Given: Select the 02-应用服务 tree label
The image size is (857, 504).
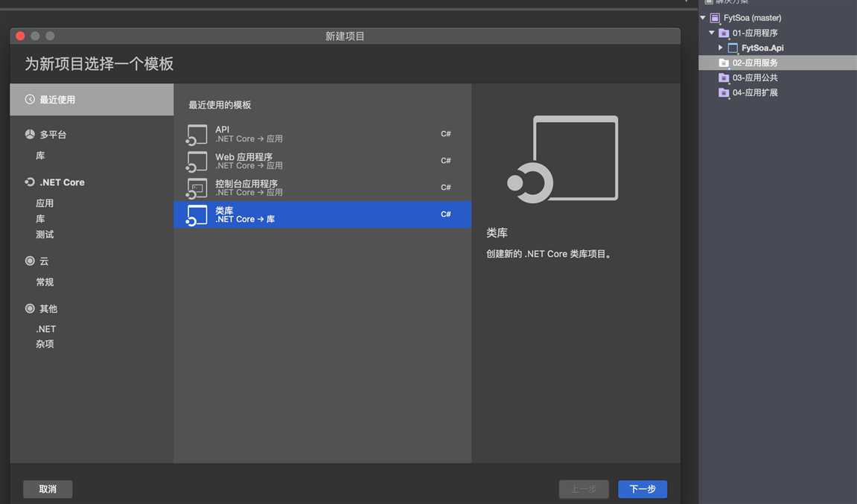Looking at the screenshot, I should click(755, 63).
